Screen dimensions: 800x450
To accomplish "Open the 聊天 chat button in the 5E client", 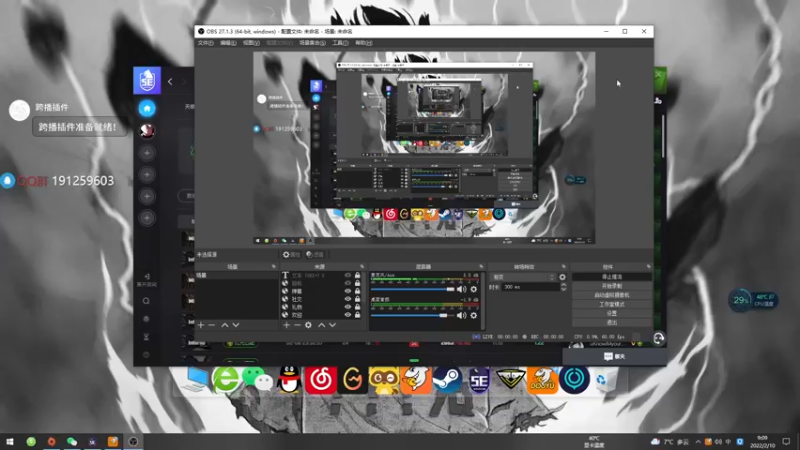I will click(614, 357).
